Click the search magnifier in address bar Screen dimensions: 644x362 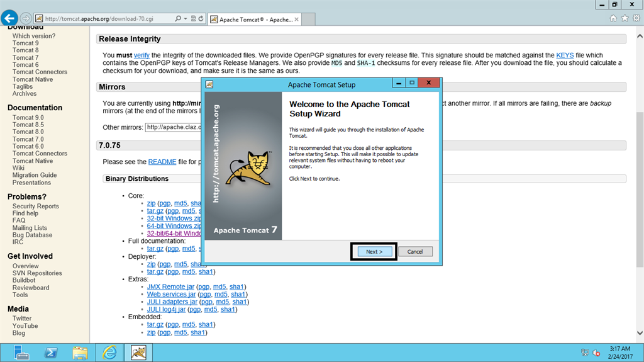click(178, 18)
